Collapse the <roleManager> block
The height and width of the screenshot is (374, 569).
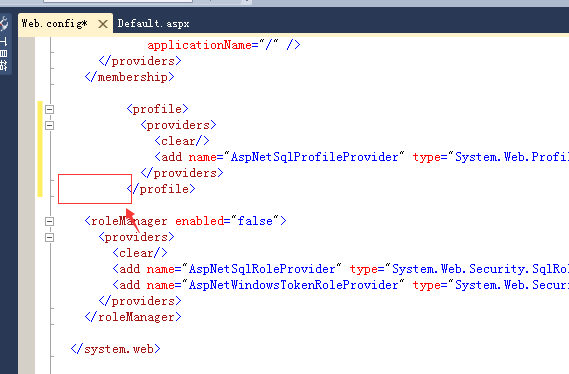(x=50, y=221)
